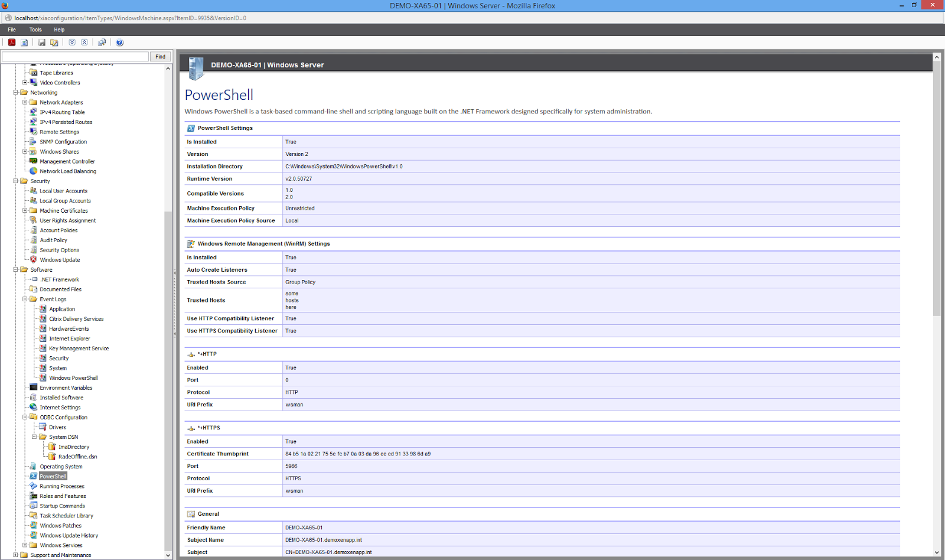Click the Roles and Features icon
Screen dimensions: 945x560
point(34,496)
